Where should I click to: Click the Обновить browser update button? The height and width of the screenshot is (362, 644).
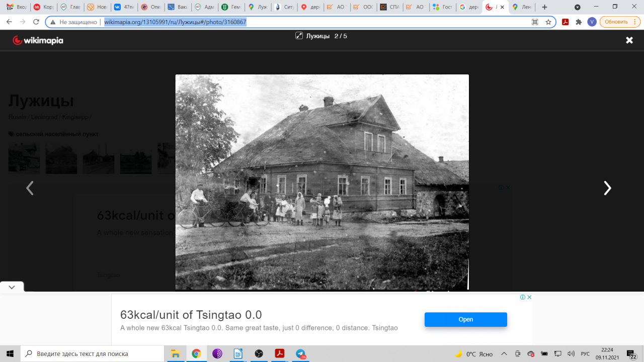[616, 22]
